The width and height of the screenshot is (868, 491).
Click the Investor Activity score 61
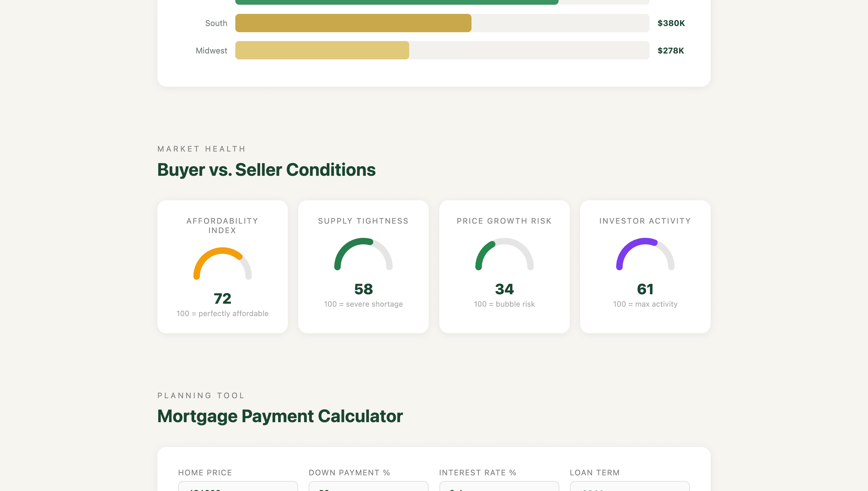point(645,289)
